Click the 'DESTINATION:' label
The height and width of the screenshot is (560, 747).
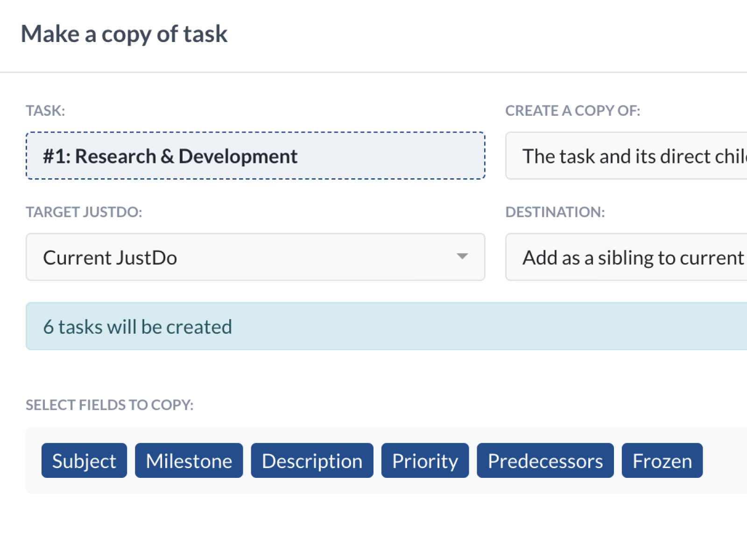[x=555, y=212]
